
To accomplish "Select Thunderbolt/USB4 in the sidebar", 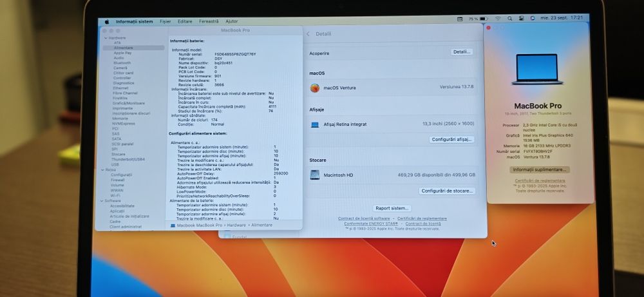I will (x=128, y=159).
